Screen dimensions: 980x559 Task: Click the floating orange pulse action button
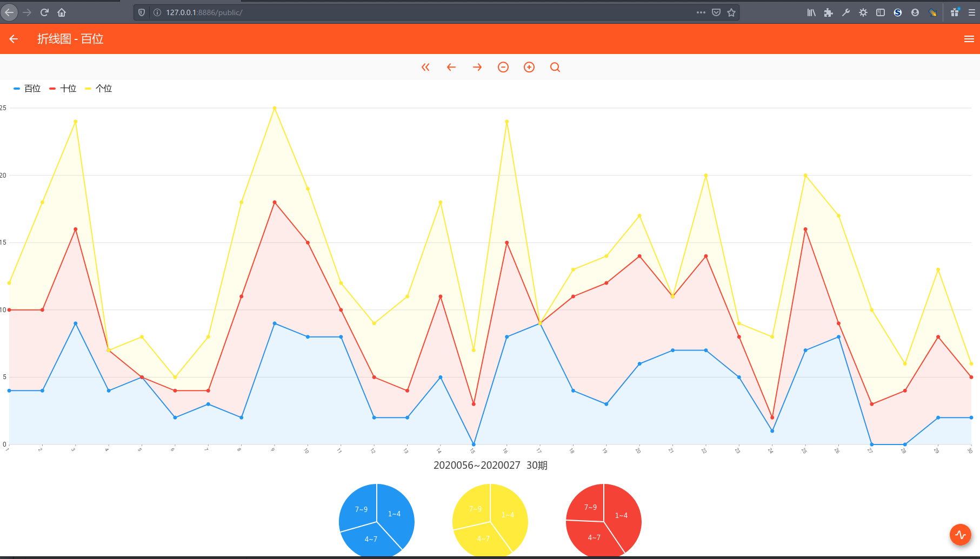961,535
